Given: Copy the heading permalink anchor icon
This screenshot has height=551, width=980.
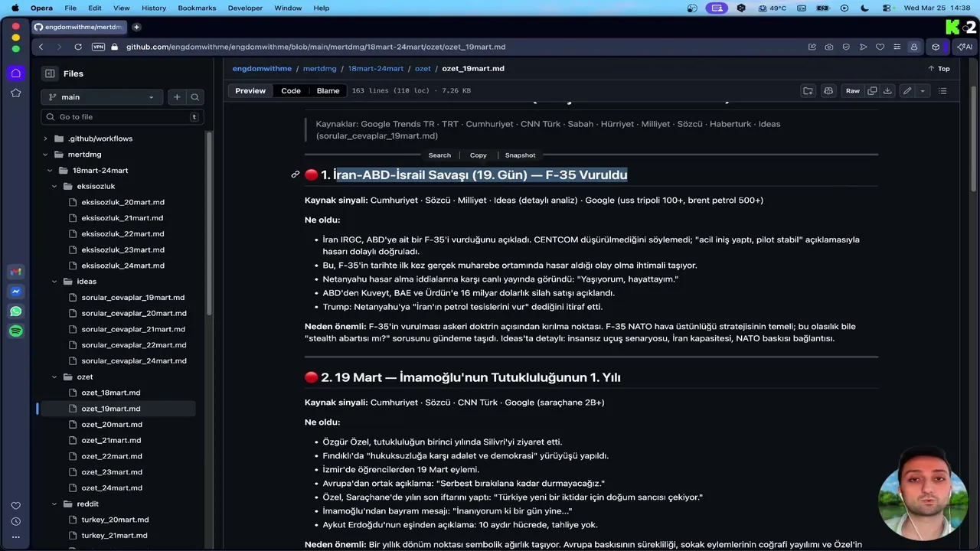Looking at the screenshot, I should pyautogui.click(x=295, y=174).
